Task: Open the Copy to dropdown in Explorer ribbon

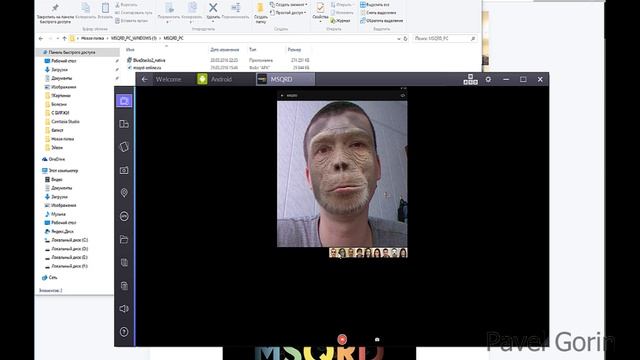Action: tap(191, 13)
